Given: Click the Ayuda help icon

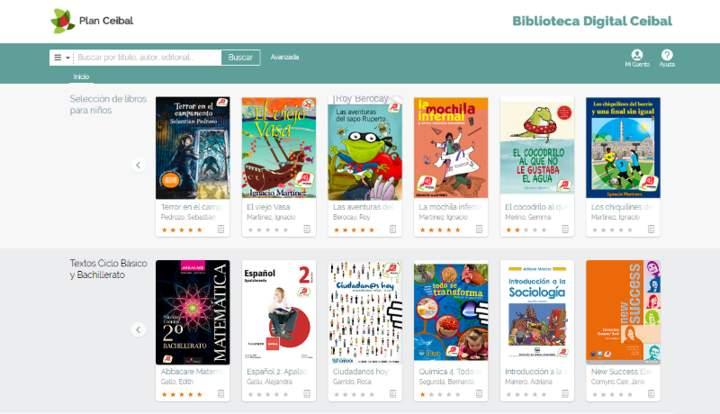Looking at the screenshot, I should coord(667,55).
